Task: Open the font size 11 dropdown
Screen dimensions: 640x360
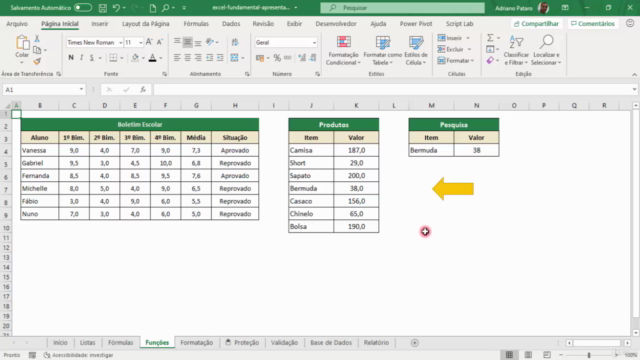Action: 141,42
